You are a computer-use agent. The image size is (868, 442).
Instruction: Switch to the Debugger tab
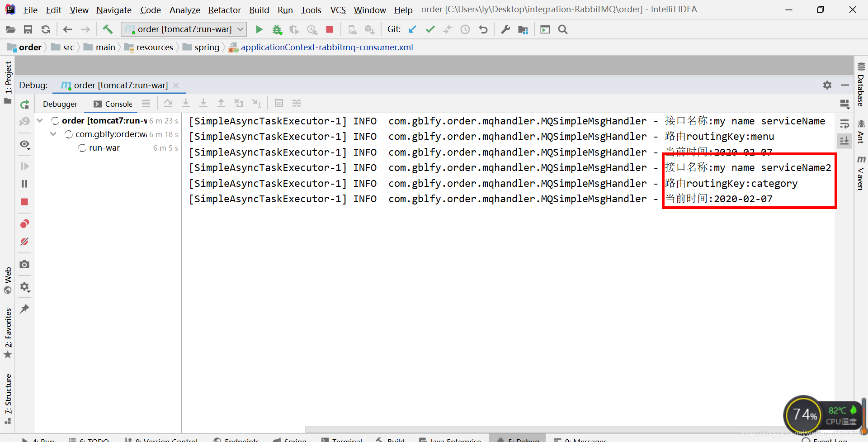tap(60, 104)
